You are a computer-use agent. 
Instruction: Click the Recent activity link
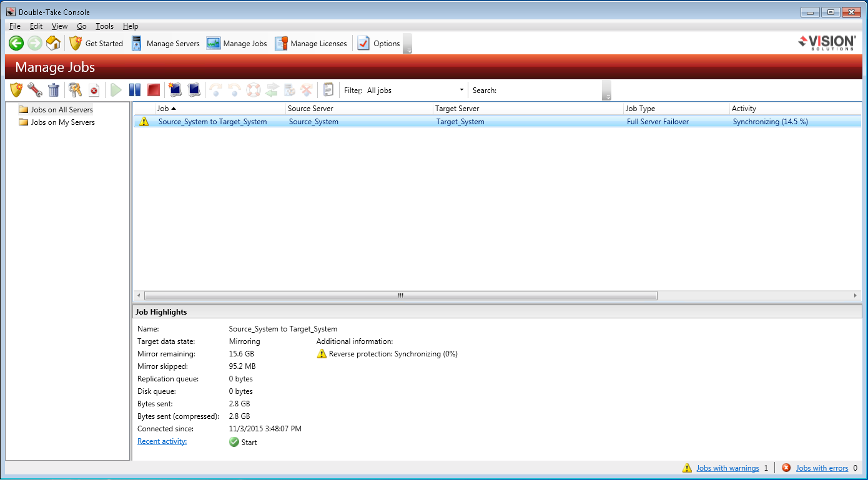click(162, 442)
